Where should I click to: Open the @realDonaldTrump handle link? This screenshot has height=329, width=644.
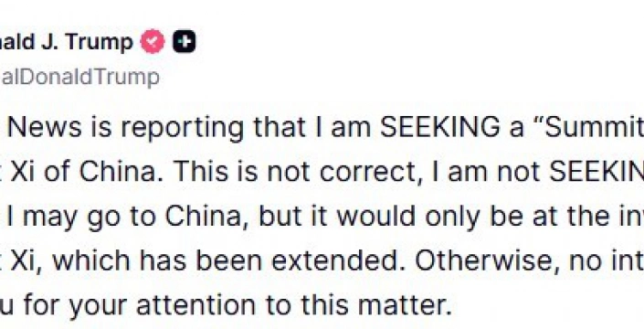[79, 77]
